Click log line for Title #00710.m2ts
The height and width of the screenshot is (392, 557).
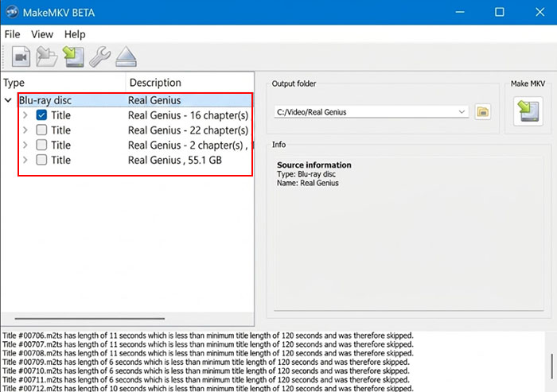206,371
